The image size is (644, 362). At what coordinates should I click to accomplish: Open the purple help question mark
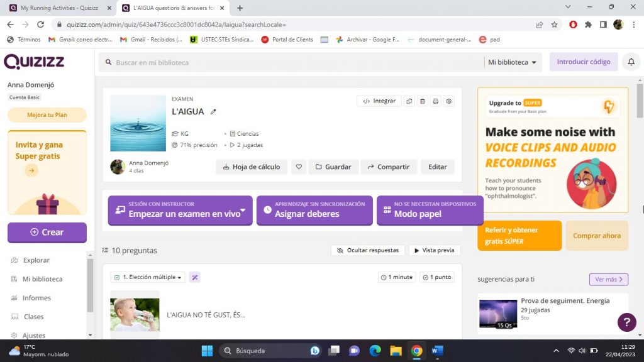[626, 322]
